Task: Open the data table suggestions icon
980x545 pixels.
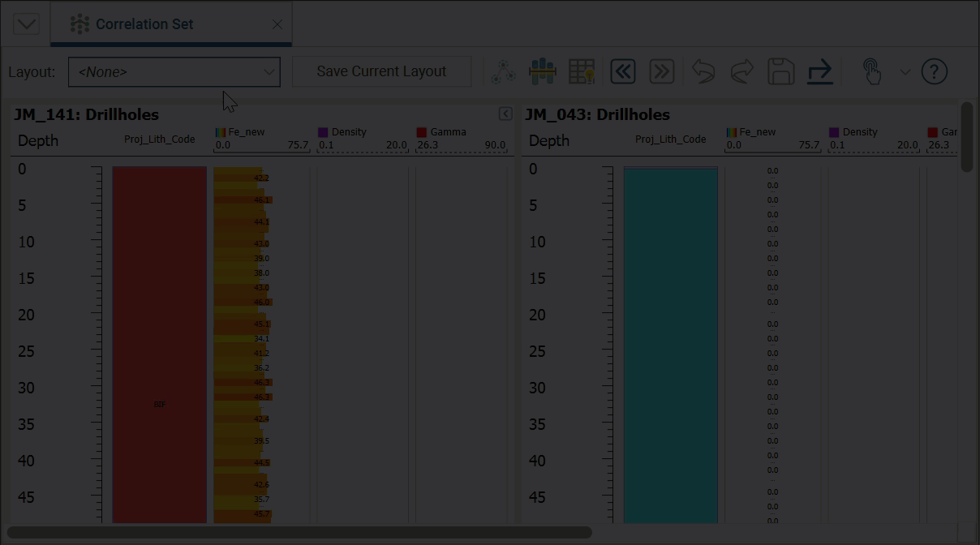Action: click(x=582, y=71)
